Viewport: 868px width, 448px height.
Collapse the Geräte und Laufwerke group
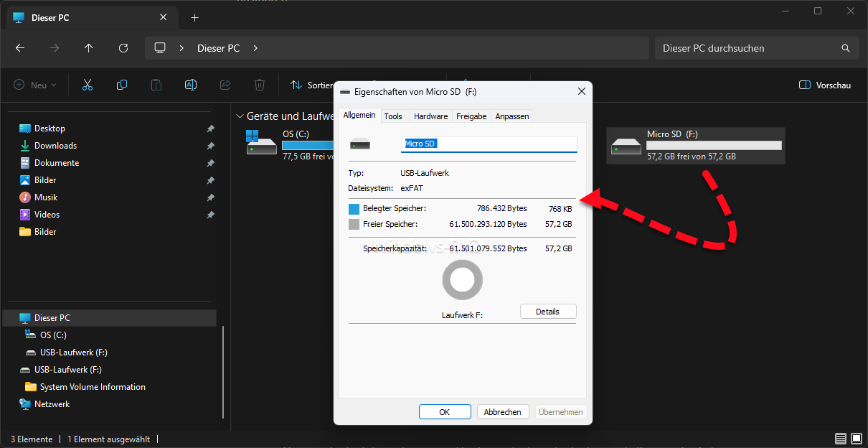click(240, 116)
